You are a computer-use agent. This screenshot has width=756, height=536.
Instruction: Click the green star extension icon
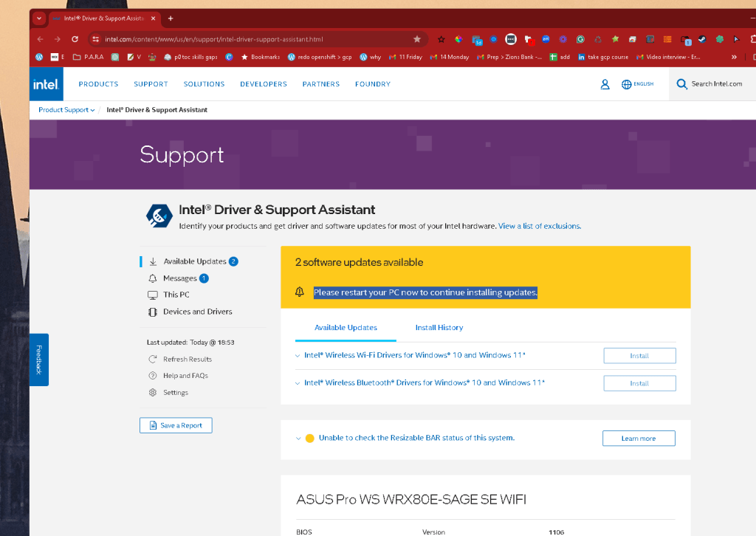[x=615, y=39]
